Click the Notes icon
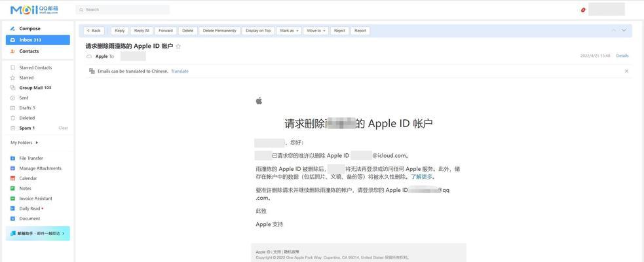 [12, 189]
